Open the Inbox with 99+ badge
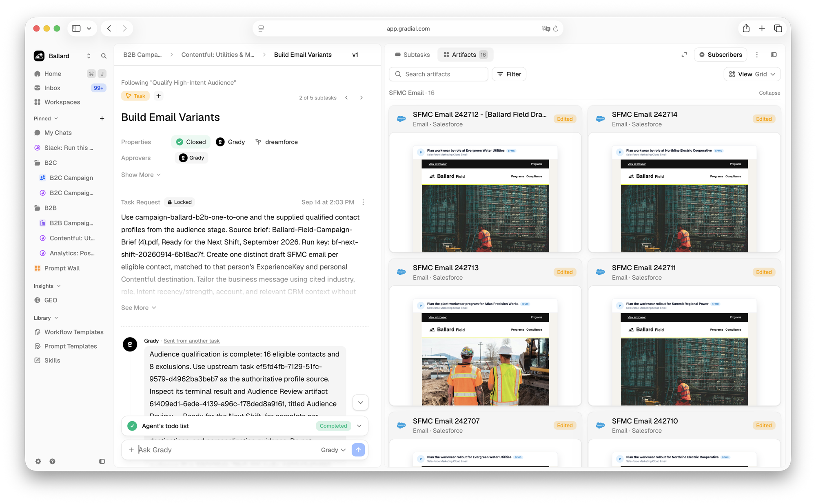This screenshot has width=816, height=504. click(70, 88)
